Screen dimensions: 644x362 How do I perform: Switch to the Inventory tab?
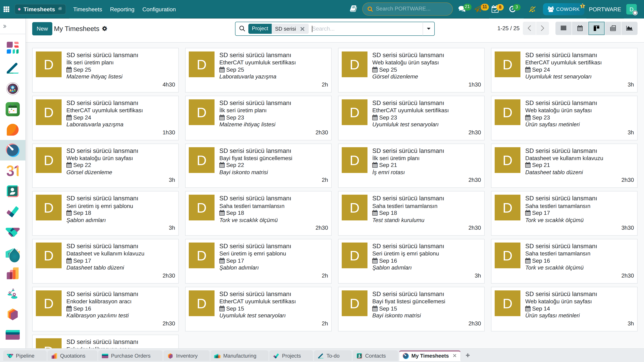pyautogui.click(x=187, y=356)
